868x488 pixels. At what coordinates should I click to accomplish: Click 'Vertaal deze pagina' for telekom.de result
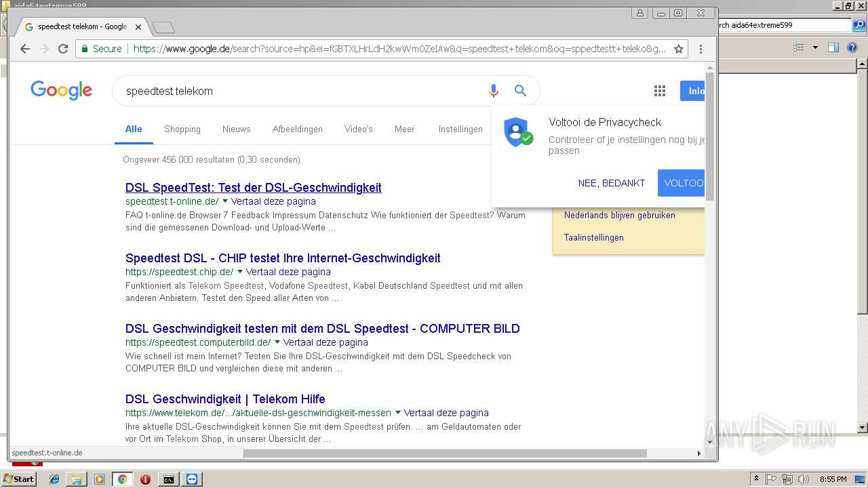(x=446, y=413)
